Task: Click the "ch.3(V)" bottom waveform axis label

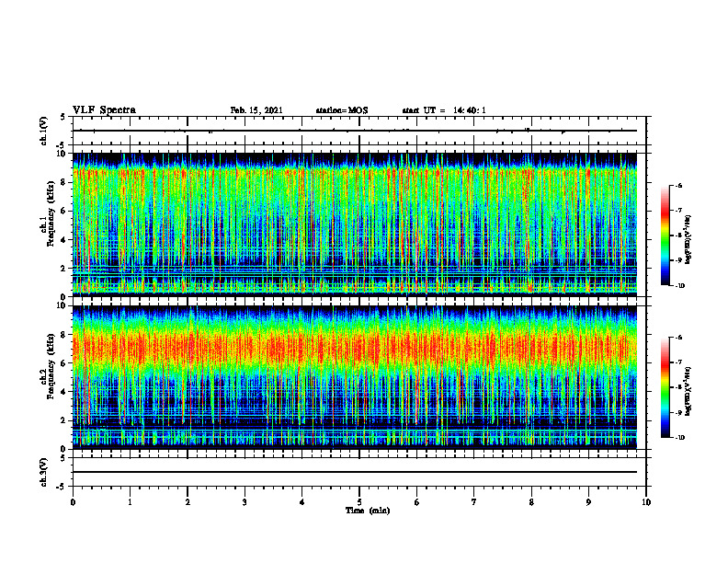Action: click(43, 472)
